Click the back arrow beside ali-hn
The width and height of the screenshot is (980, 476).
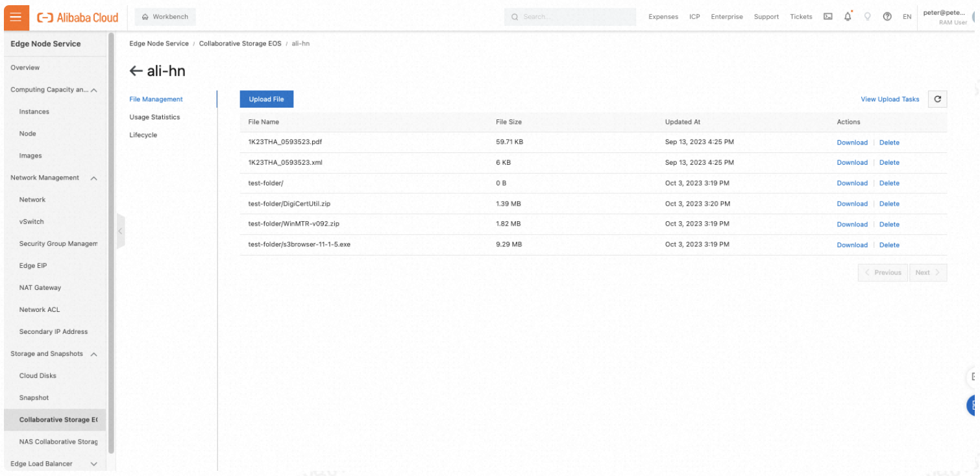(136, 71)
